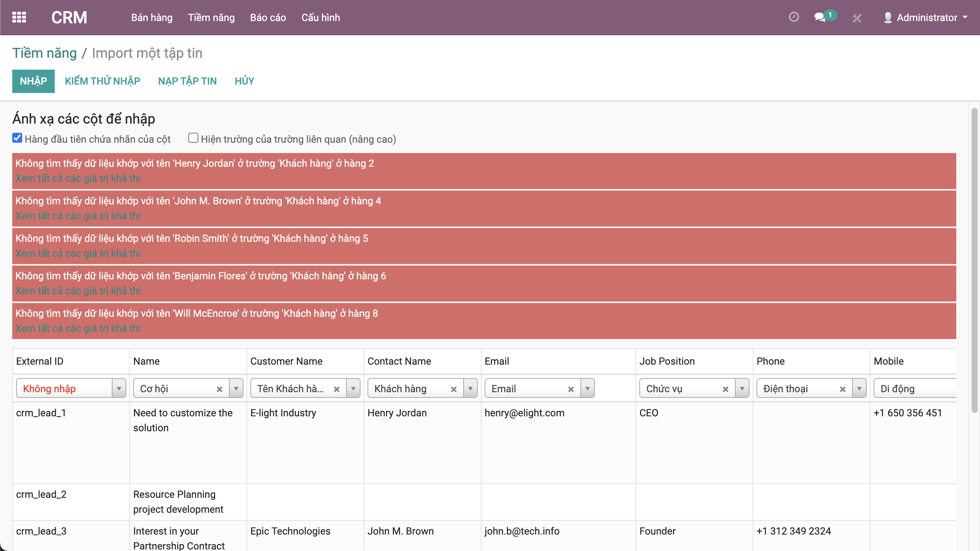Uncheck 'Hàng đầu tiên chứa nhãn của cột'
980x551 pixels.
tap(17, 138)
